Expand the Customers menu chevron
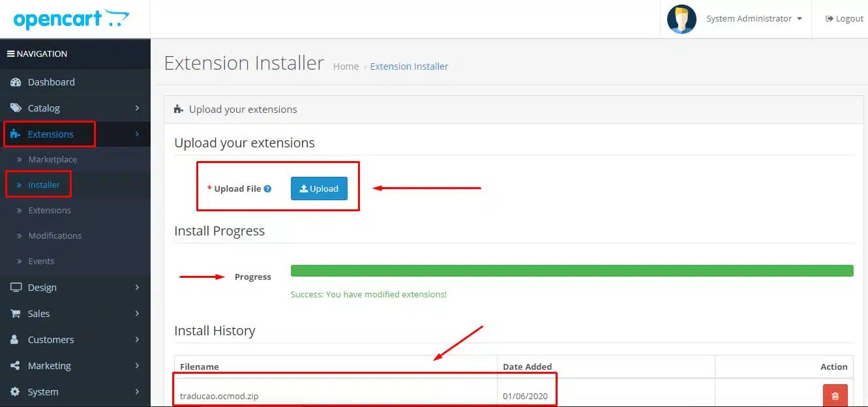Screen dimensions: 868x407 [137, 340]
